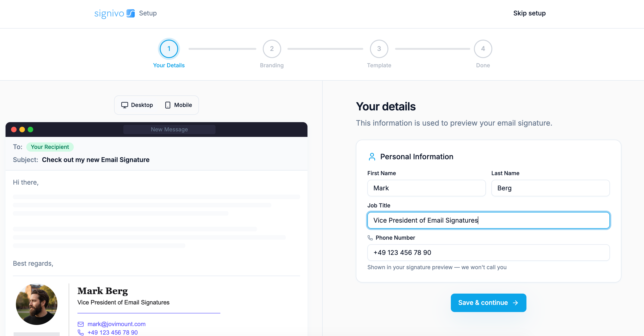Click mark@jovimount.com email link
This screenshot has height=336, width=644.
(116, 324)
